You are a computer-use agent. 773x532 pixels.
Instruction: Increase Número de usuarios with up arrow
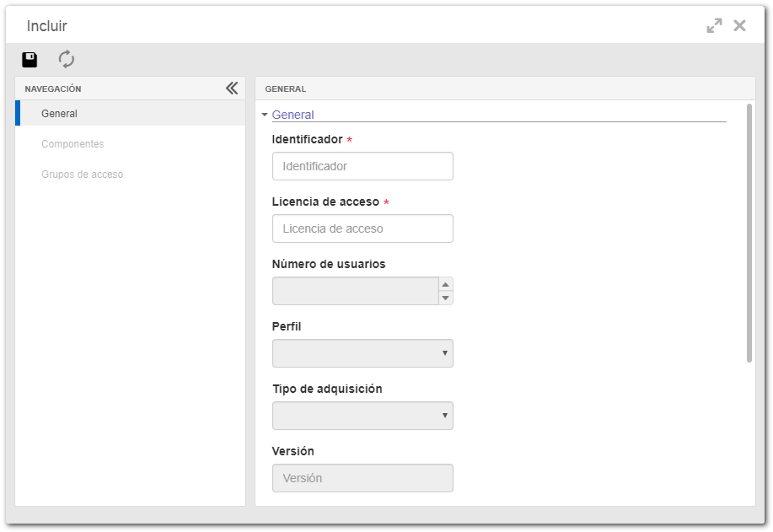click(x=446, y=284)
